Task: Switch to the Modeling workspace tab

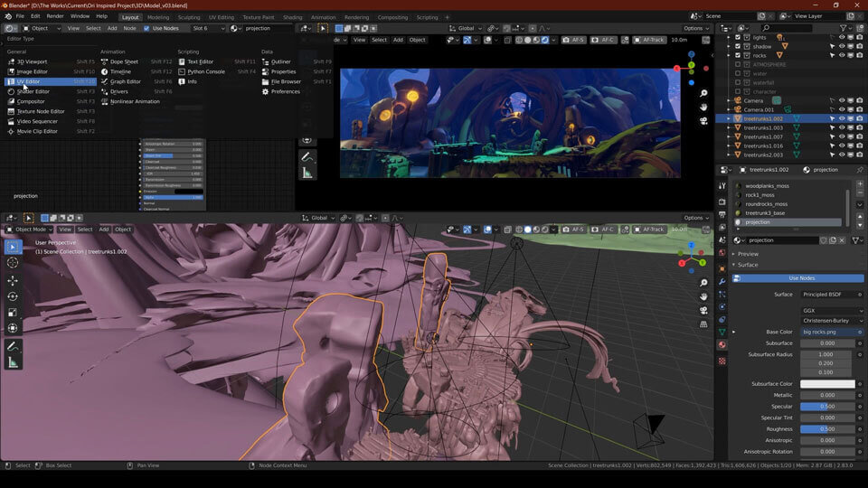Action: (158, 17)
